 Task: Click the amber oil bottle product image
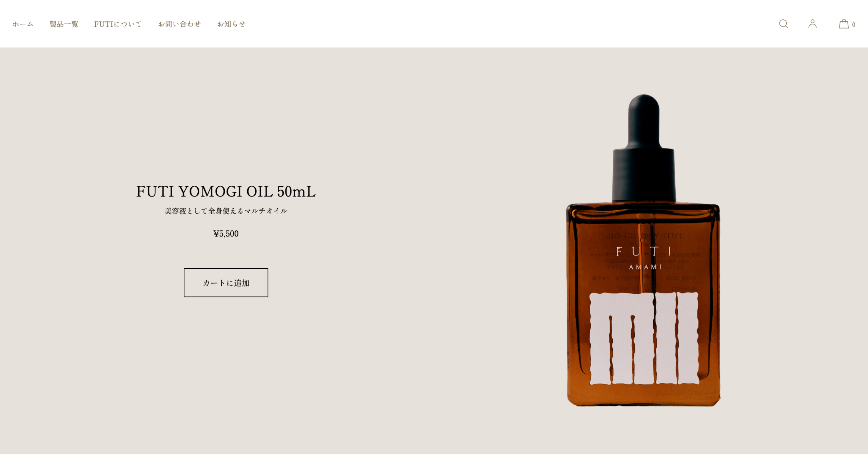(x=643, y=250)
